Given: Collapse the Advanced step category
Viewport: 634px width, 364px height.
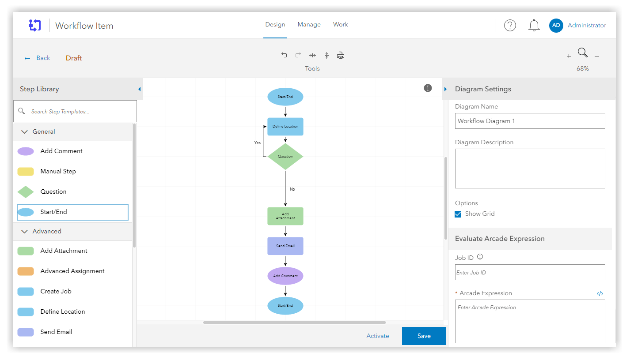Looking at the screenshot, I should (25, 231).
